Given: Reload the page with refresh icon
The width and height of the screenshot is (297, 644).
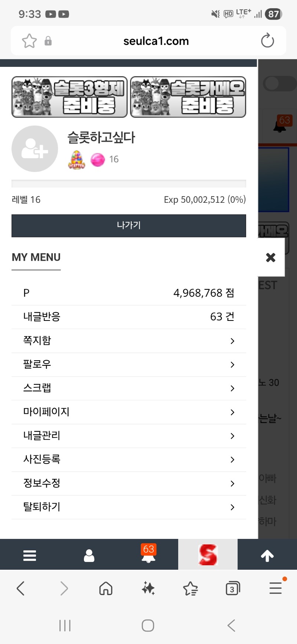Looking at the screenshot, I should point(267,41).
